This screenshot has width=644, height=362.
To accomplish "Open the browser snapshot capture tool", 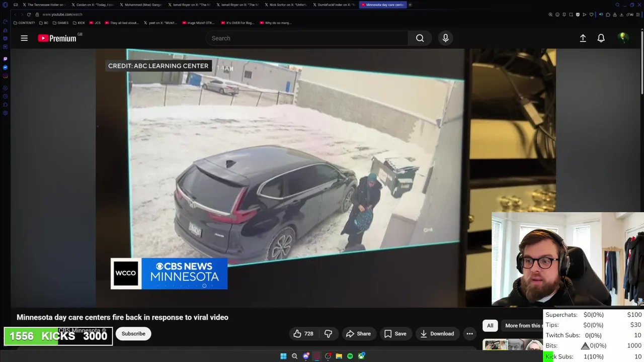I will 571,15.
